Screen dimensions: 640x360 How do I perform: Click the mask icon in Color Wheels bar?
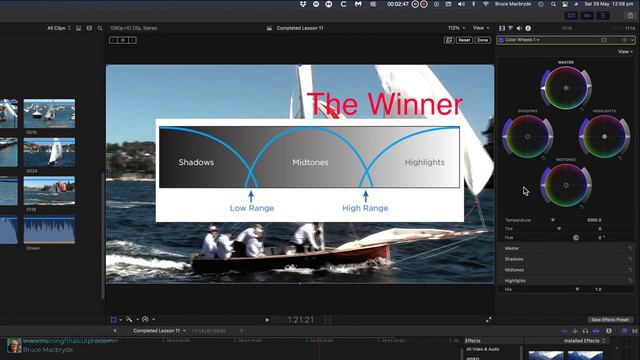point(604,40)
